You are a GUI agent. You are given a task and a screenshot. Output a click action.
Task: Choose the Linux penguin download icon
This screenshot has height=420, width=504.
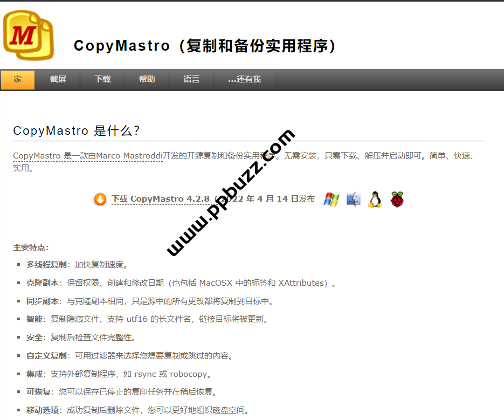375,199
